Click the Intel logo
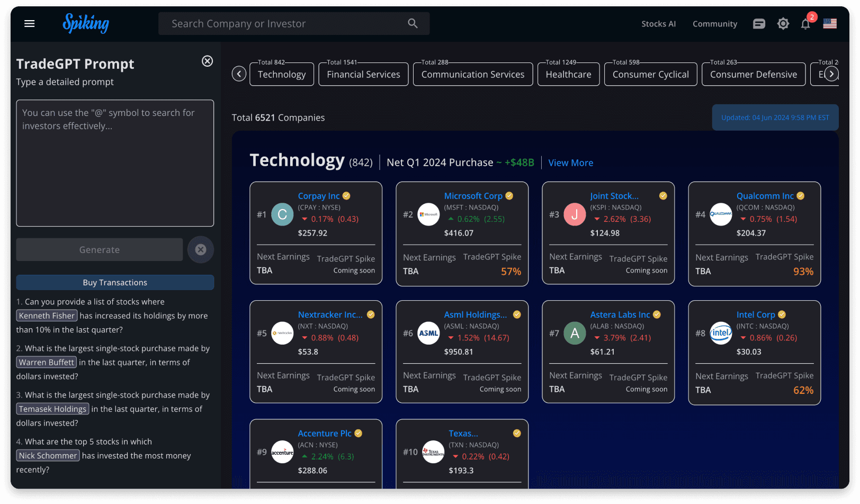860x504 pixels. [x=721, y=333]
